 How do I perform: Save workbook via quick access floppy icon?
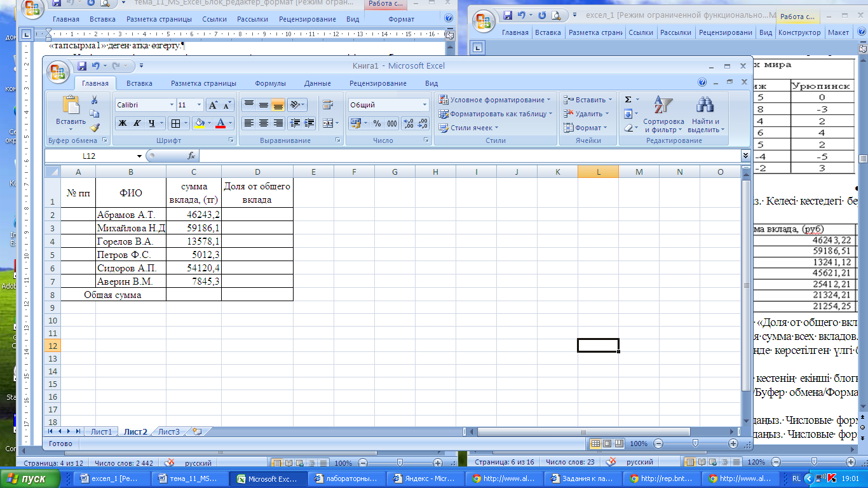[x=81, y=65]
